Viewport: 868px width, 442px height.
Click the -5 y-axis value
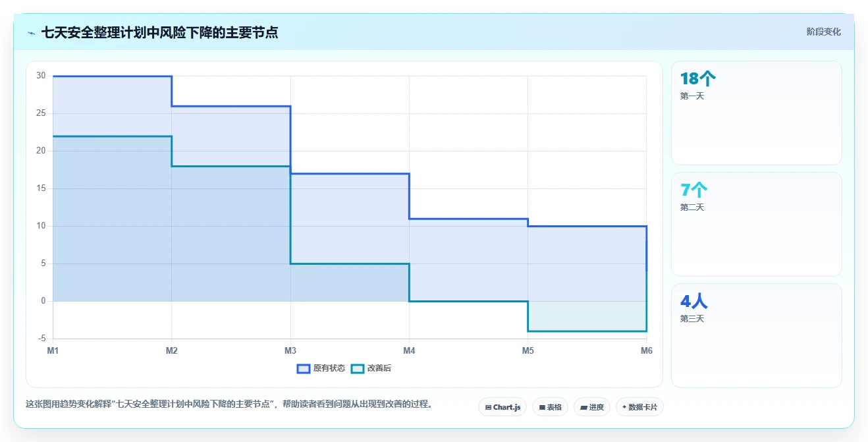[42, 339]
